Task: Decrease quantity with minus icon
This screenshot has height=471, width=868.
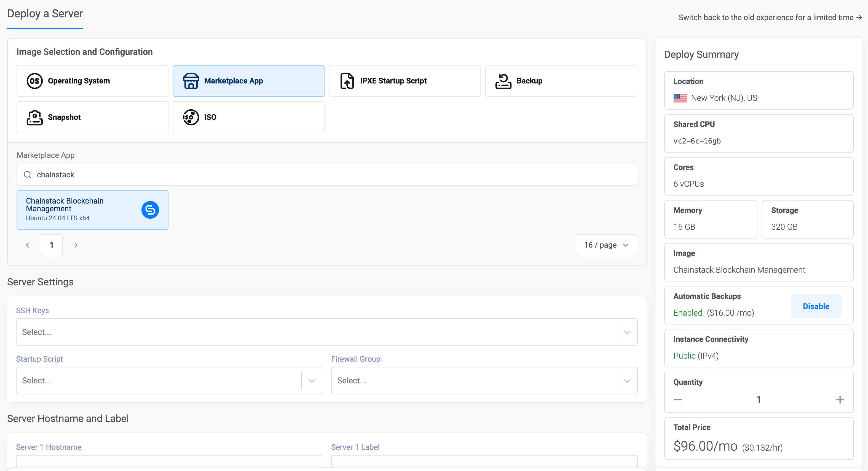Action: pos(678,400)
